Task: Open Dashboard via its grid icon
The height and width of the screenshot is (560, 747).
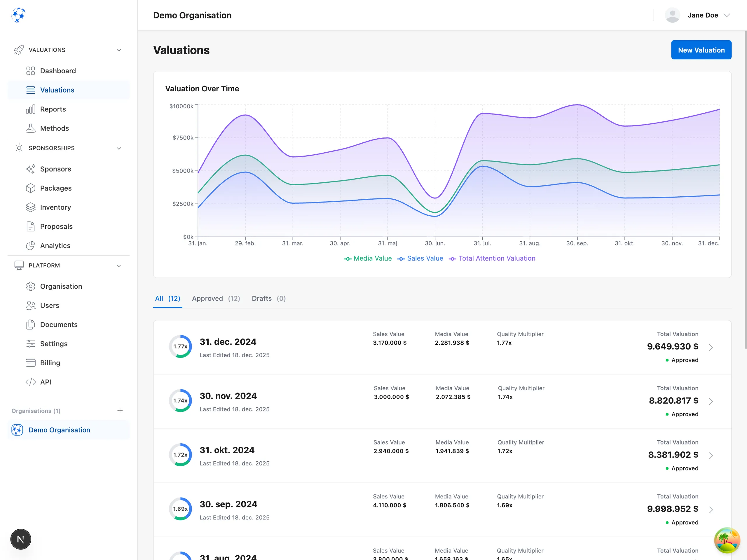Action: click(x=30, y=71)
